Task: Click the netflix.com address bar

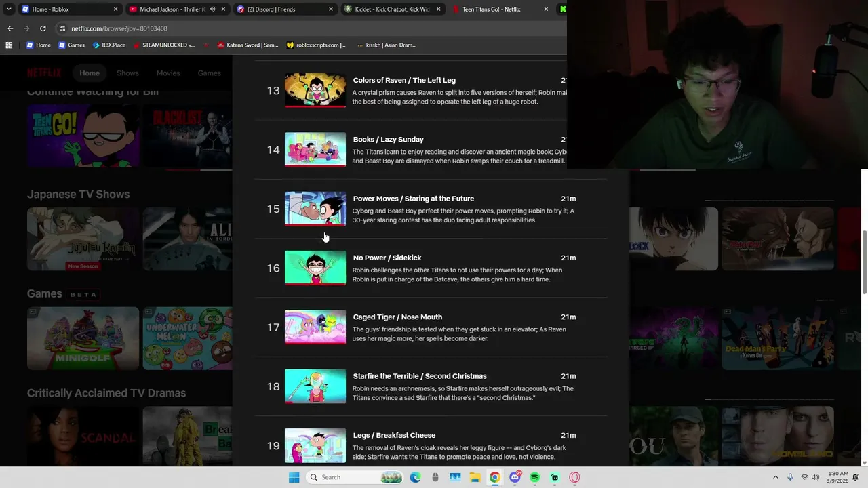Action: 312,28
